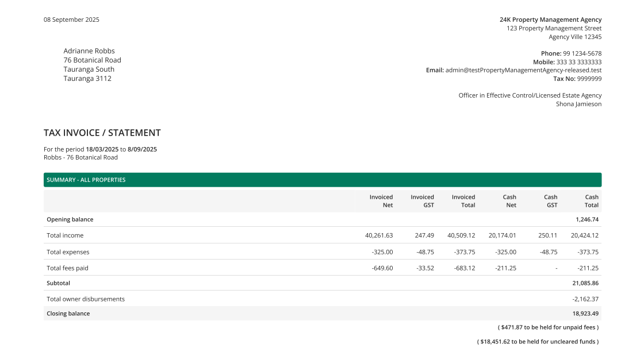Click the Total owner disbursements amount -2,162.37

(585, 299)
